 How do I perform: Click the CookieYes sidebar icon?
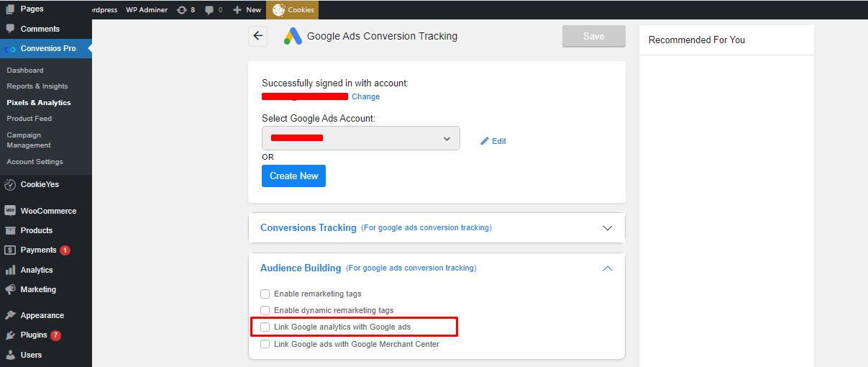(10, 184)
